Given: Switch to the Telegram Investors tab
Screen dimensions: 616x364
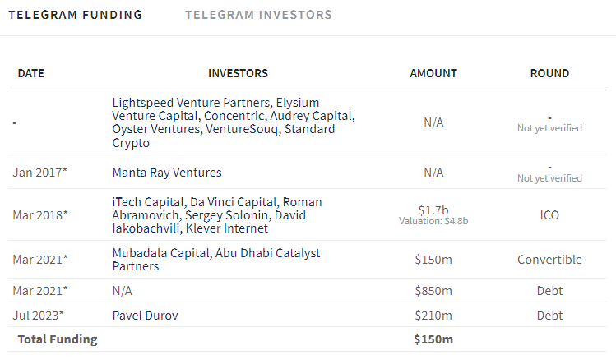Looking at the screenshot, I should coord(258,15).
